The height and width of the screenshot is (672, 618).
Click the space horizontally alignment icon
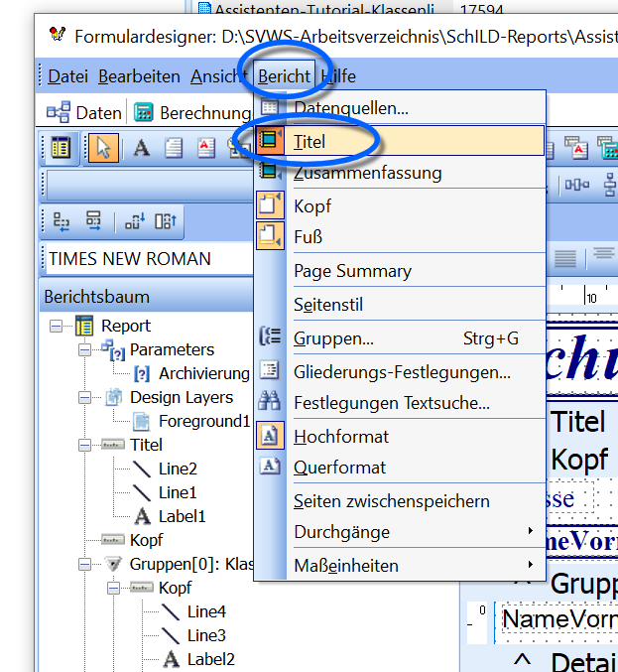(577, 185)
